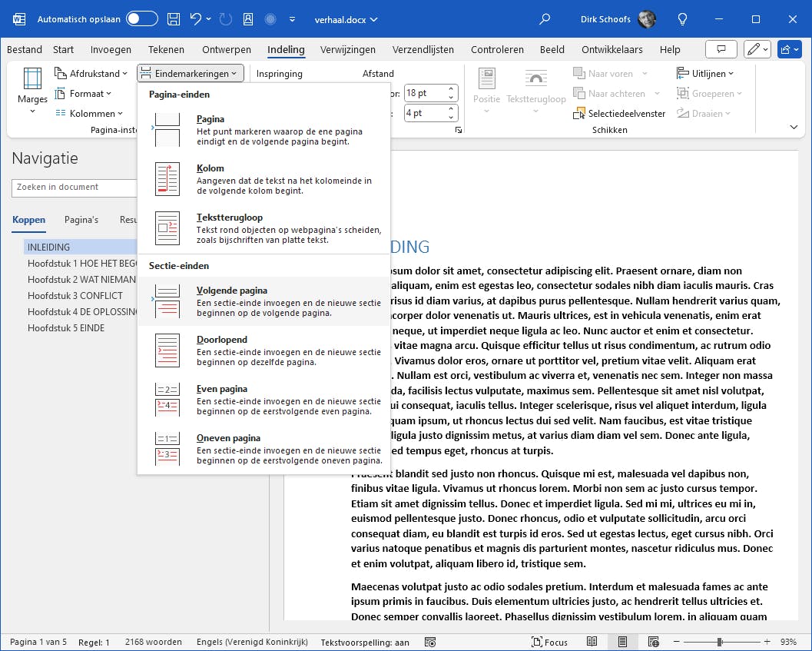812x651 pixels.
Task: Open the search magnifier in title bar
Action: pos(545,18)
